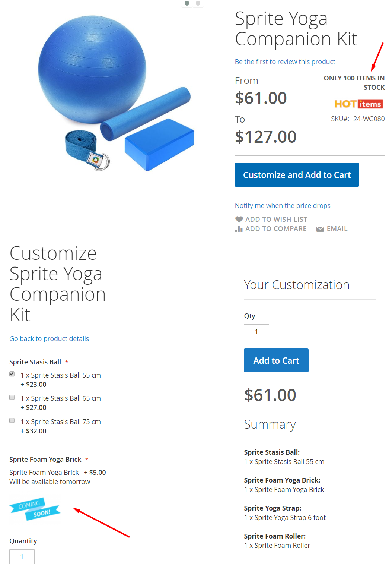392x581 pixels.
Task: Check the Sprite Stasis Ball 75 cm option
Action: point(12,421)
